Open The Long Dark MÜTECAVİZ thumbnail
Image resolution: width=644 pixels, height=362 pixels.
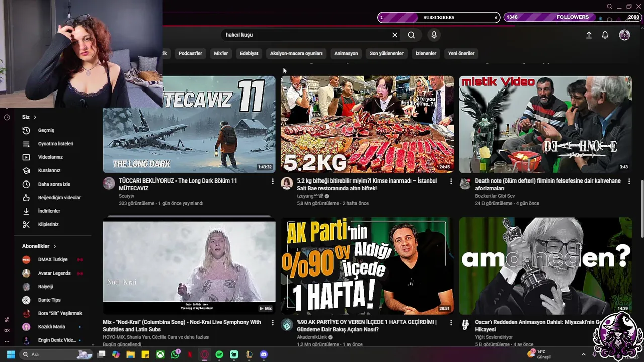tap(189, 124)
